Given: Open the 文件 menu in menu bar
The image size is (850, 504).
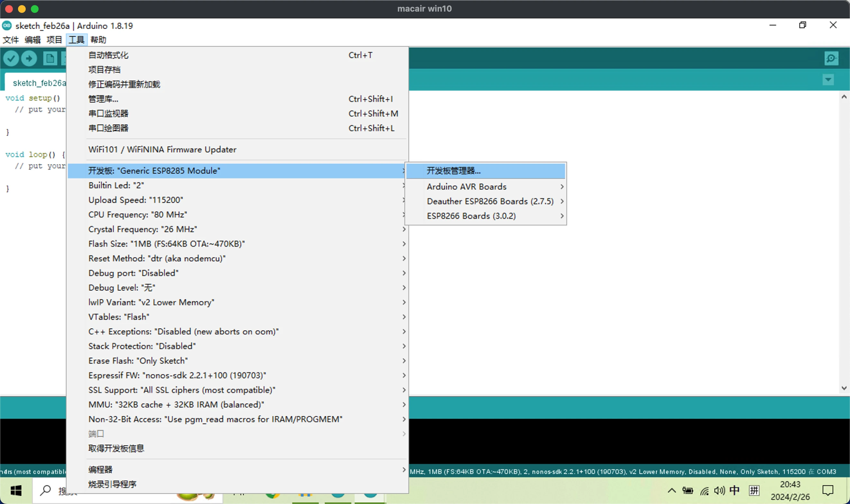Looking at the screenshot, I should pos(11,40).
